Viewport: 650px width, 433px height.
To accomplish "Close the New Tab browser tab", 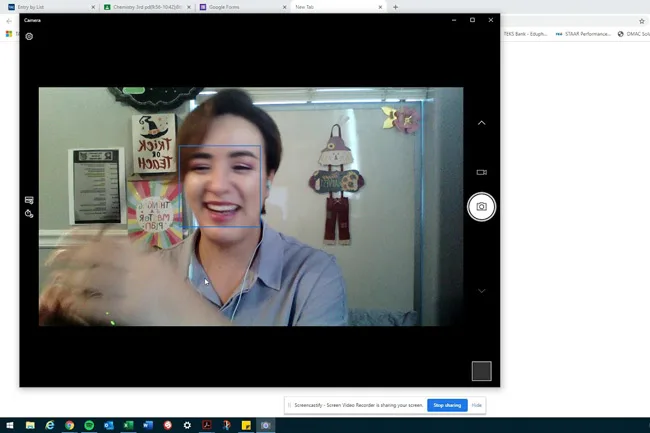I will tap(380, 7).
